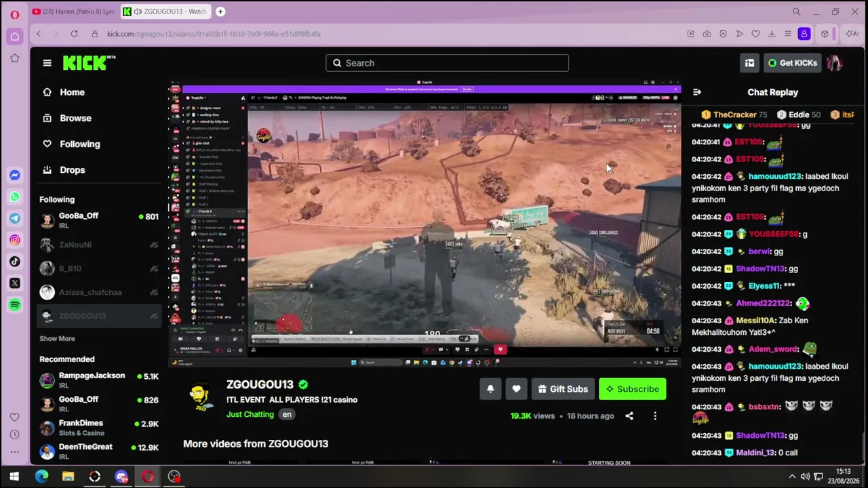Click the Opera sidebar home workspace icon
Viewport: 868px width, 488px height.
[14, 37]
